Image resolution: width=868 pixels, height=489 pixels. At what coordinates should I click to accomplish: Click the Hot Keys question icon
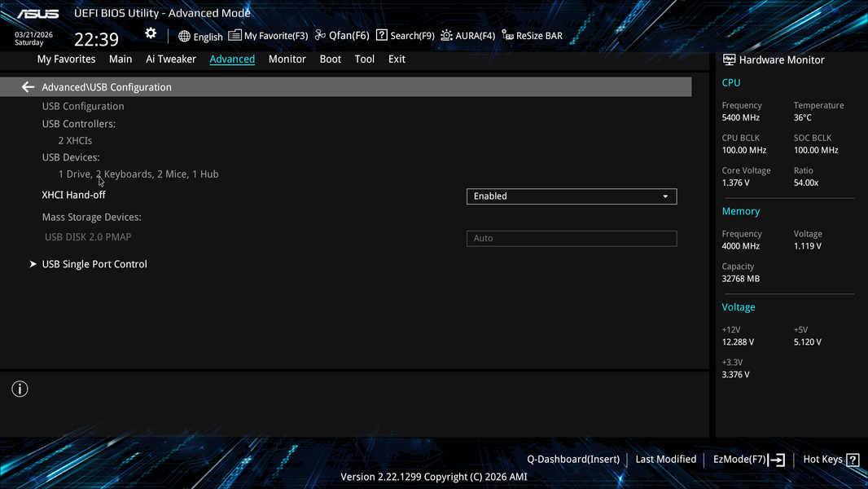853,460
